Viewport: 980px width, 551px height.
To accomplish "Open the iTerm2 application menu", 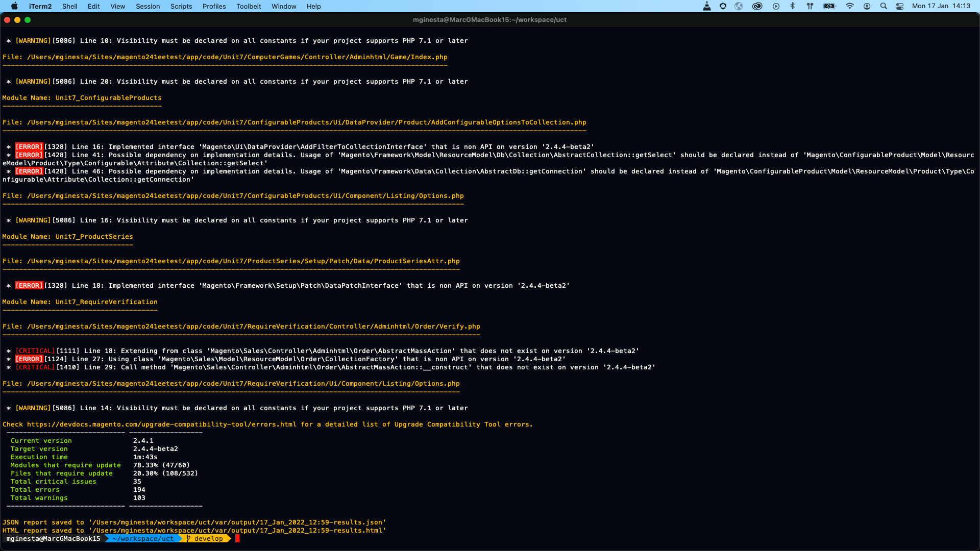I will [x=39, y=6].
